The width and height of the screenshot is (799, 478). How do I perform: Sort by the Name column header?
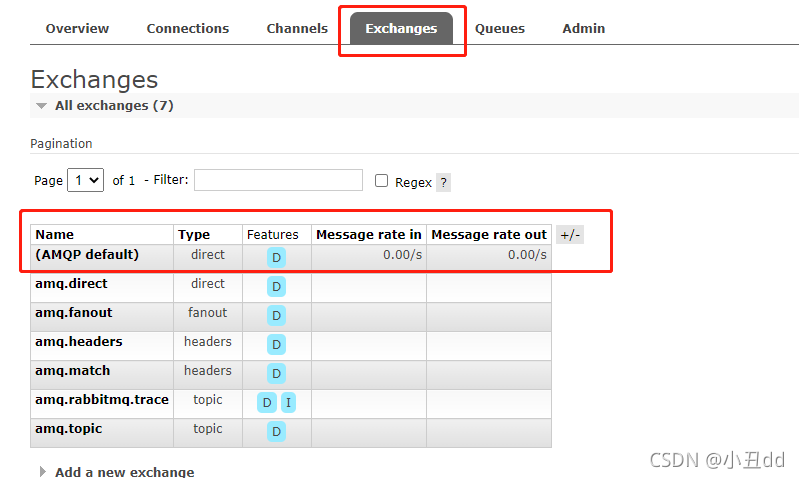pyautogui.click(x=55, y=234)
